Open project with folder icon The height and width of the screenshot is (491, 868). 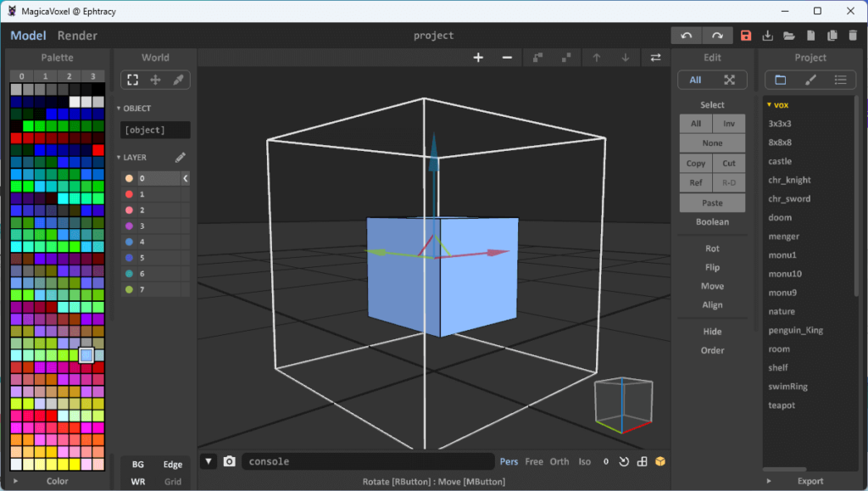click(x=789, y=36)
